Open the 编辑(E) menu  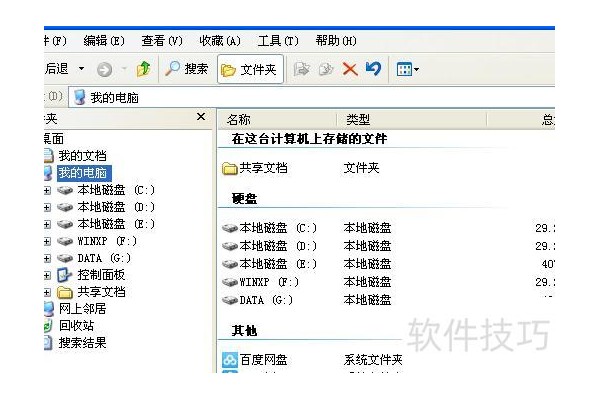pos(104,41)
